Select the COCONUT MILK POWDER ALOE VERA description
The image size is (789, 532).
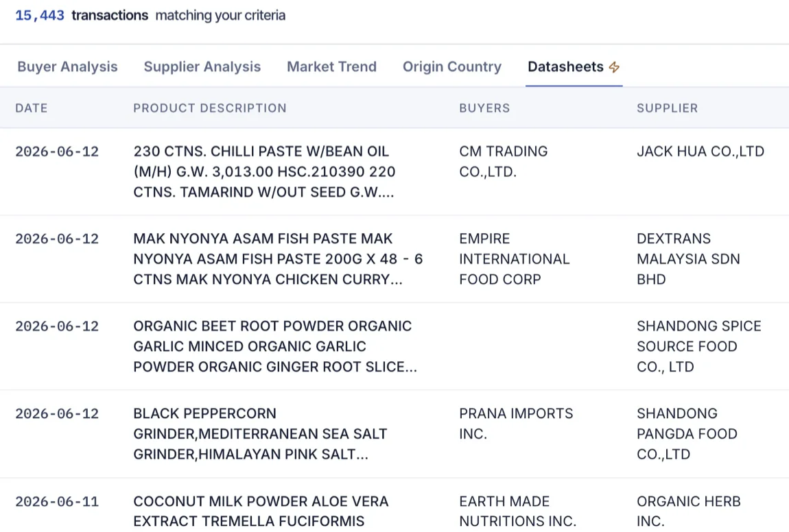click(x=261, y=511)
